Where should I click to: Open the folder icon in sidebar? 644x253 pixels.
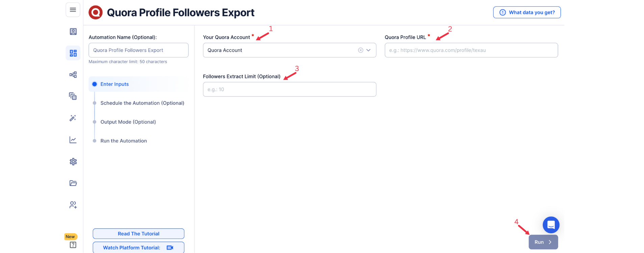point(73,183)
